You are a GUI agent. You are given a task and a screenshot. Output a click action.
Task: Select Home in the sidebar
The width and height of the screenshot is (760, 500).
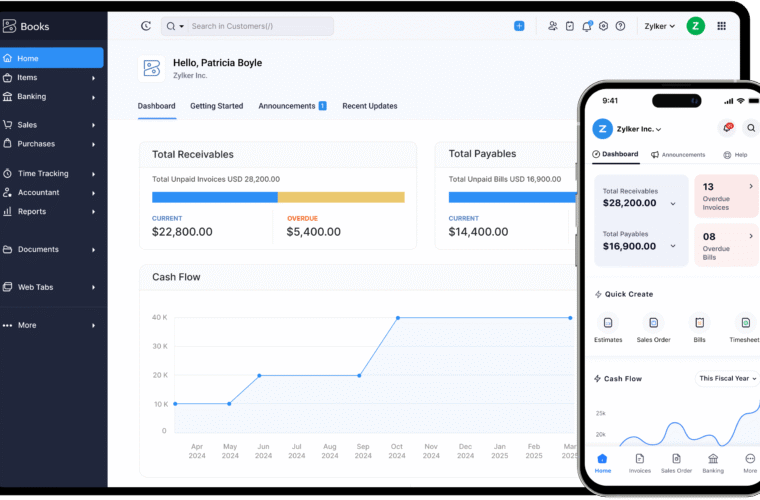point(52,58)
